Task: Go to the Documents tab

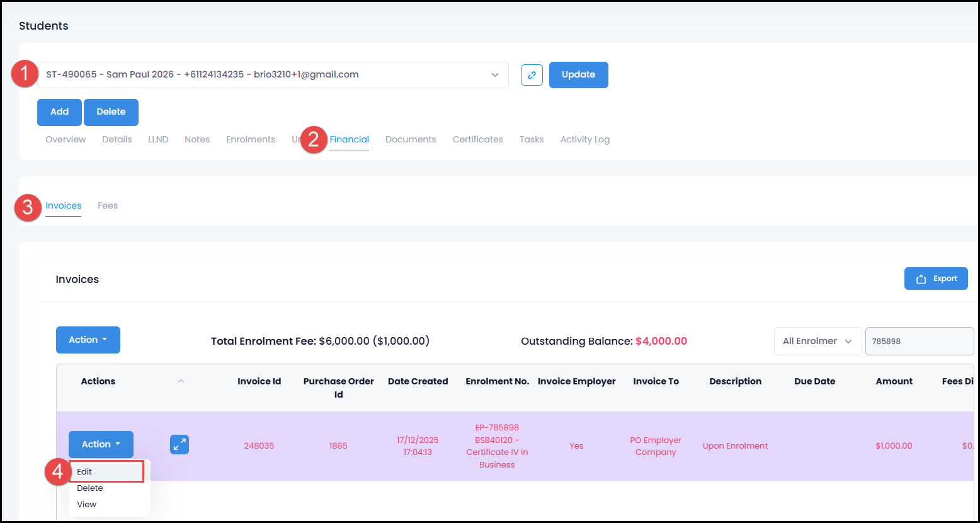Action: (x=411, y=139)
